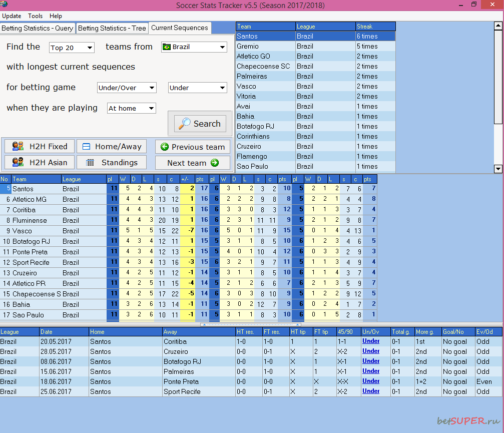The width and height of the screenshot is (504, 433).
Task: Select Under in the bet type dropdown
Action: (x=197, y=87)
